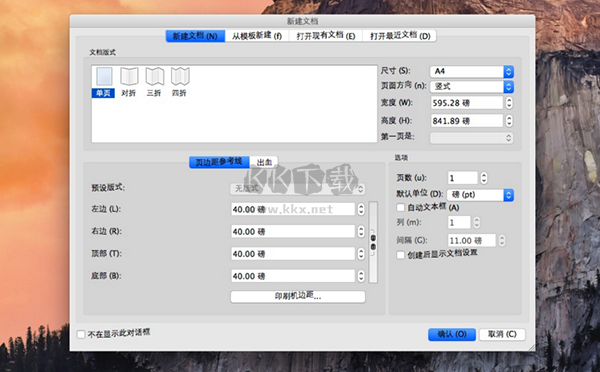
Task: Switch to the 新建文档 (N) tab
Action: click(x=195, y=36)
